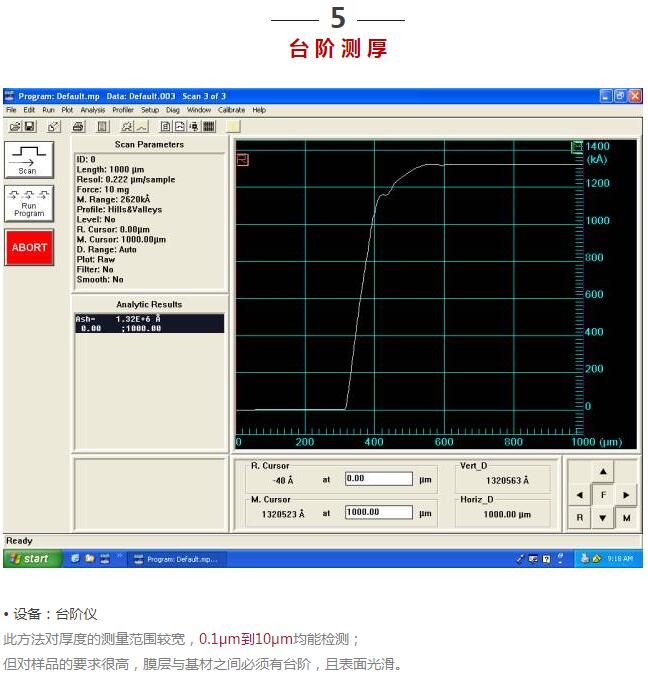The width and height of the screenshot is (648, 675).
Task: Click the 'Filter: No' parameter
Action: tap(95, 269)
